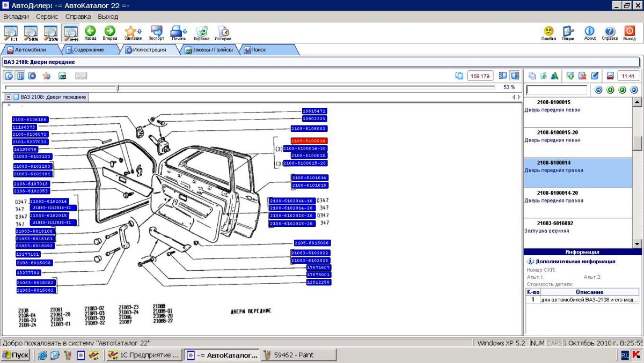Toggle the colored grid icon in illustration toolbar
Image resolution: width=644 pixels, height=363 pixels.
pos(20,76)
